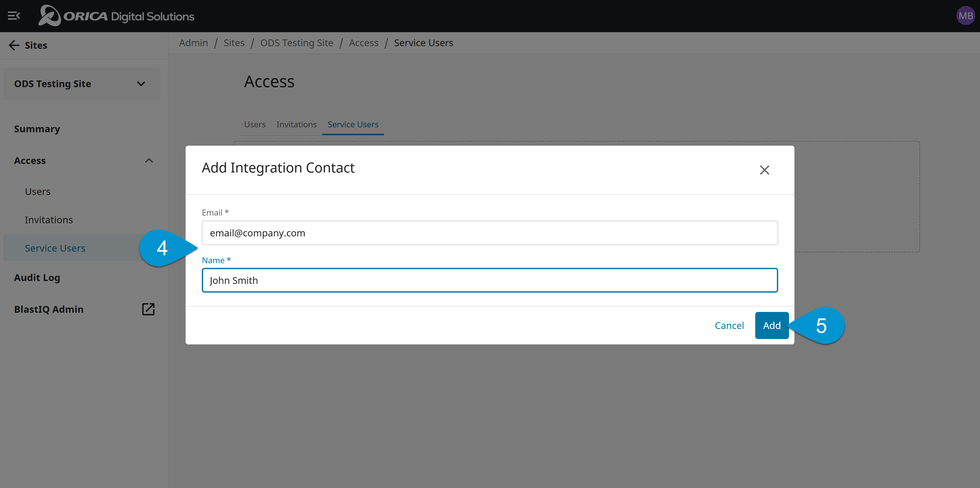Select Service Users in the sidebar
This screenshot has width=980, height=488.
click(55, 248)
